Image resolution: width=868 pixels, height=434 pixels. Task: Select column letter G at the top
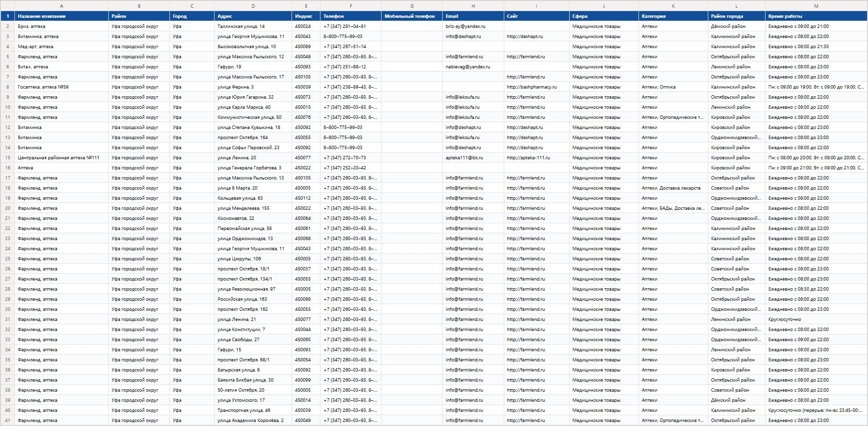pyautogui.click(x=412, y=6)
